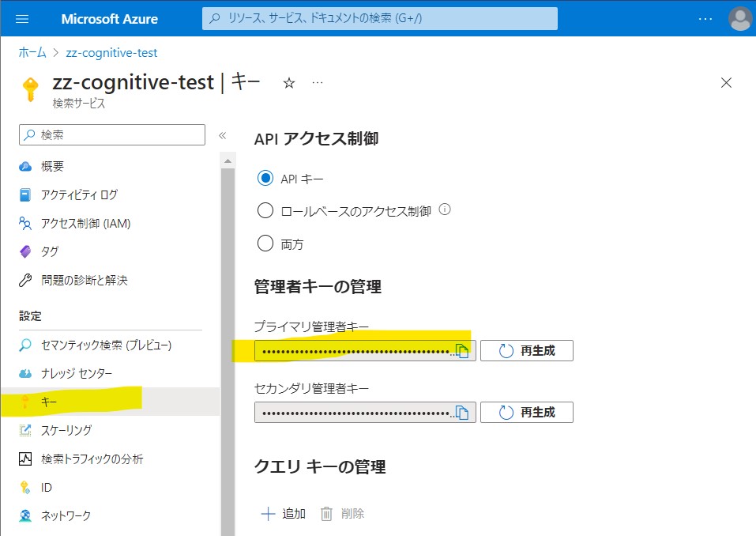Select ロールベースのアクセス制御 radio button
This screenshot has height=536, width=756.
point(265,211)
